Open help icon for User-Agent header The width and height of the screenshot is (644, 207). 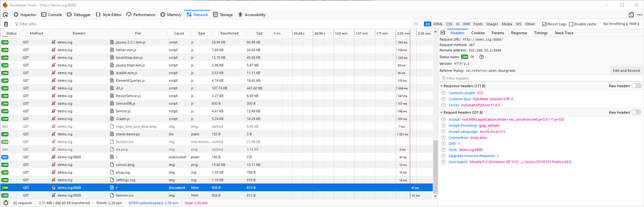click(x=444, y=162)
